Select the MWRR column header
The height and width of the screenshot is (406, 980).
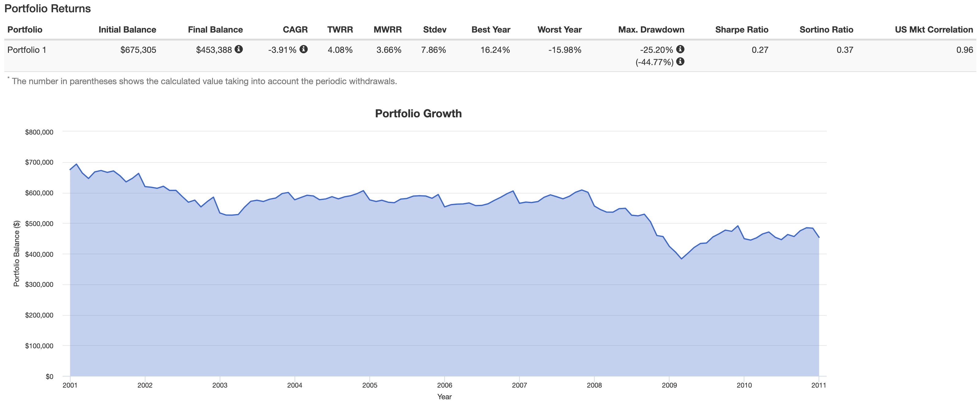[387, 30]
